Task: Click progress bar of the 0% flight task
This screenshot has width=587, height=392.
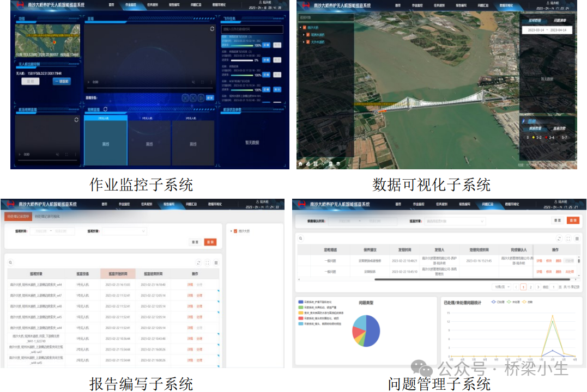Action: pos(242,60)
